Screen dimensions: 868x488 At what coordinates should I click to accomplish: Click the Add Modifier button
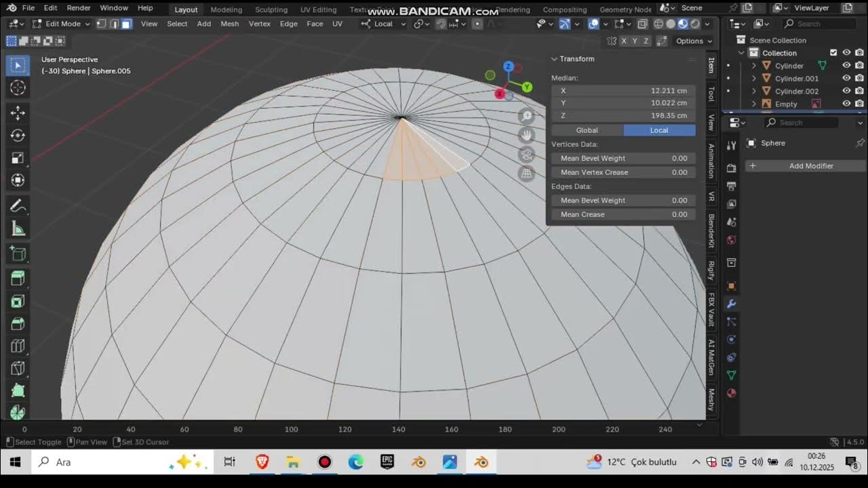pyautogui.click(x=812, y=165)
